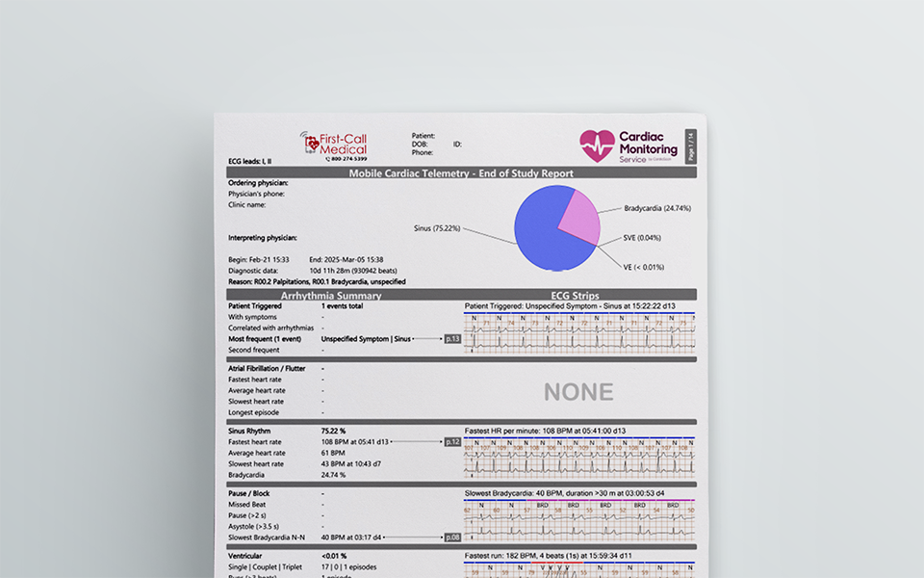The width and height of the screenshot is (924, 578).
Task: Click the Reason R00.2 Palpitations line
Action: [317, 282]
